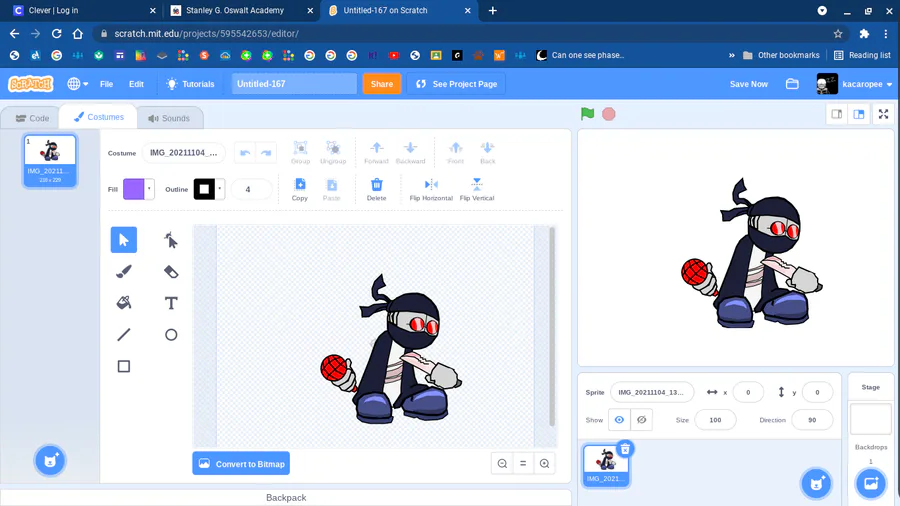Image resolution: width=900 pixels, height=506 pixels.
Task: Delete the selected shape
Action: [x=377, y=189]
